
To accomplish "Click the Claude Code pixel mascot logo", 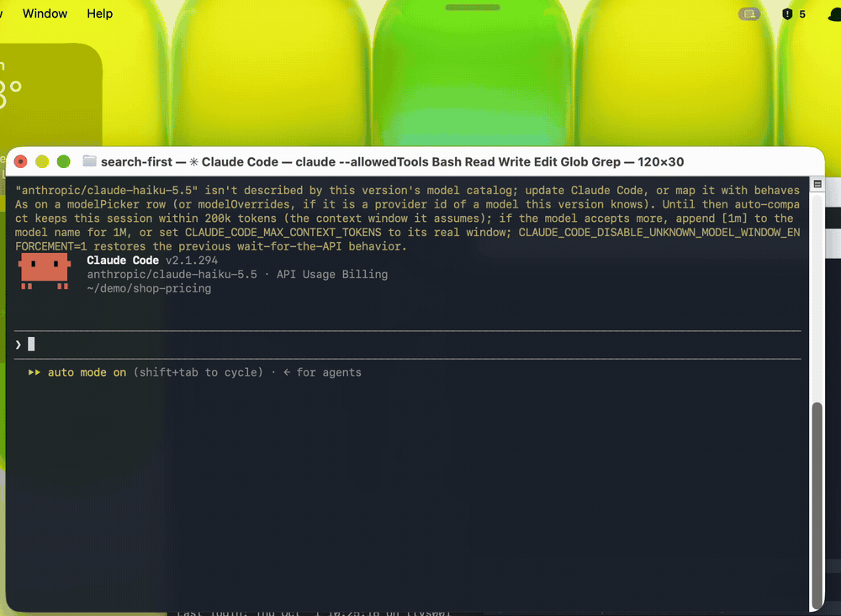I will 45,271.
